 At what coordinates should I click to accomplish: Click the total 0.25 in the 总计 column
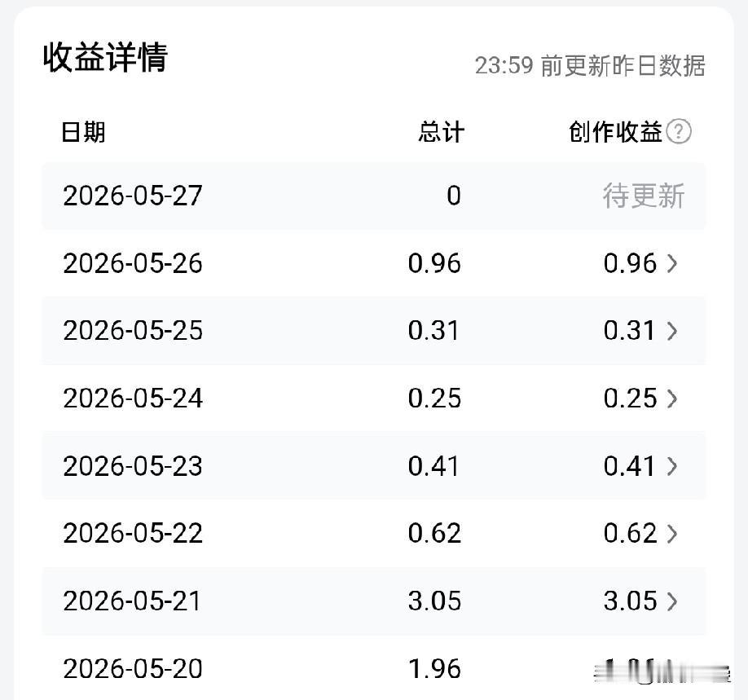(x=434, y=398)
